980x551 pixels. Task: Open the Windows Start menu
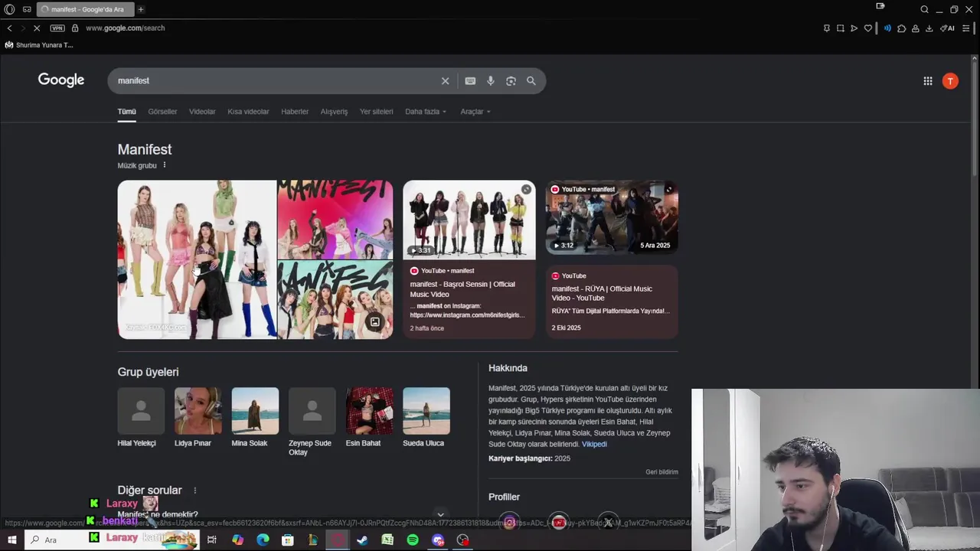tap(11, 540)
